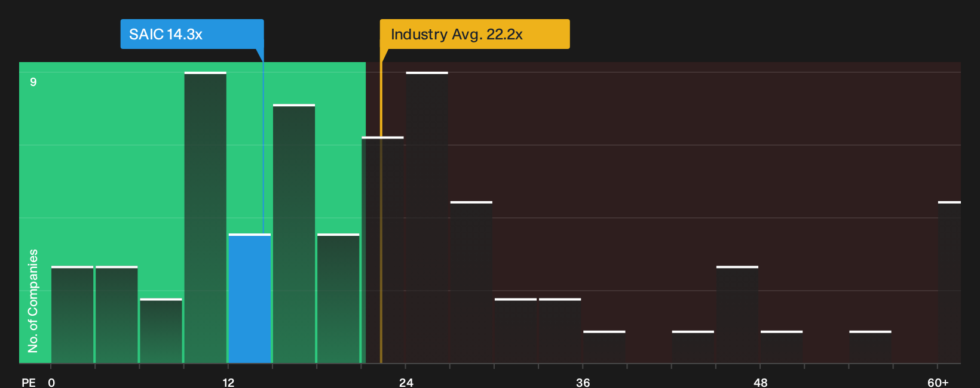Screen dimensions: 980x388
Task: Select the dark bar for PE 45–48
Action: pyautogui.click(x=737, y=315)
